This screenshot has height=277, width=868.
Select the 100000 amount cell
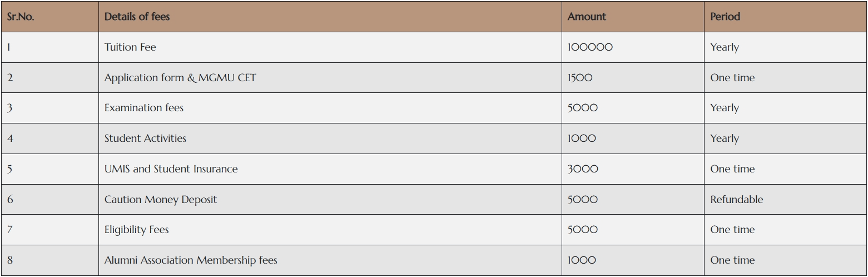tap(633, 47)
